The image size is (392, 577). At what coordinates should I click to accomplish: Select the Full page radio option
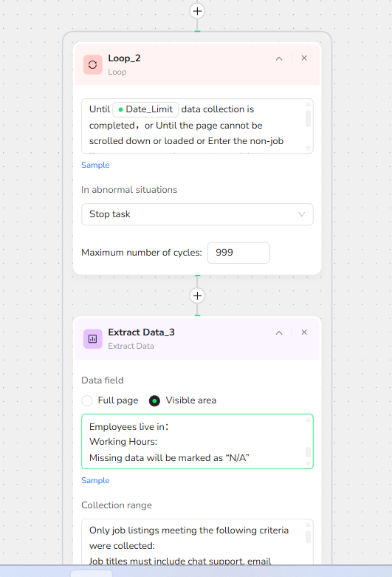pyautogui.click(x=87, y=400)
